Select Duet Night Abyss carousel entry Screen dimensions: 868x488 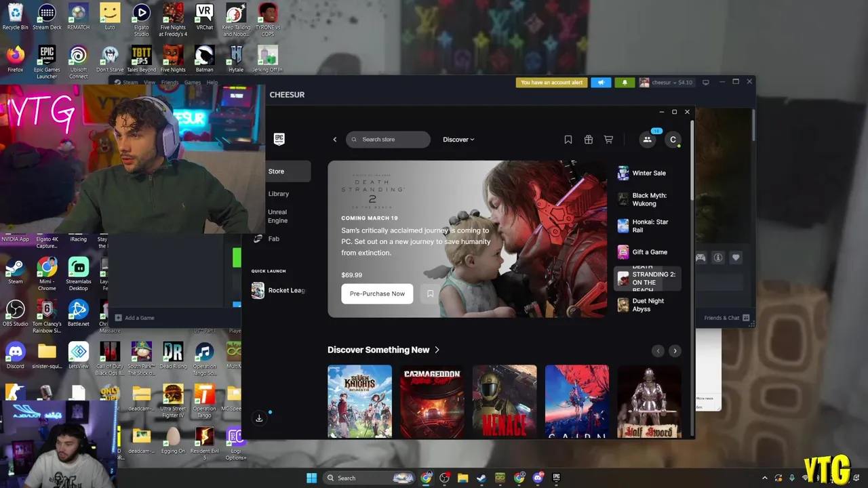point(648,305)
